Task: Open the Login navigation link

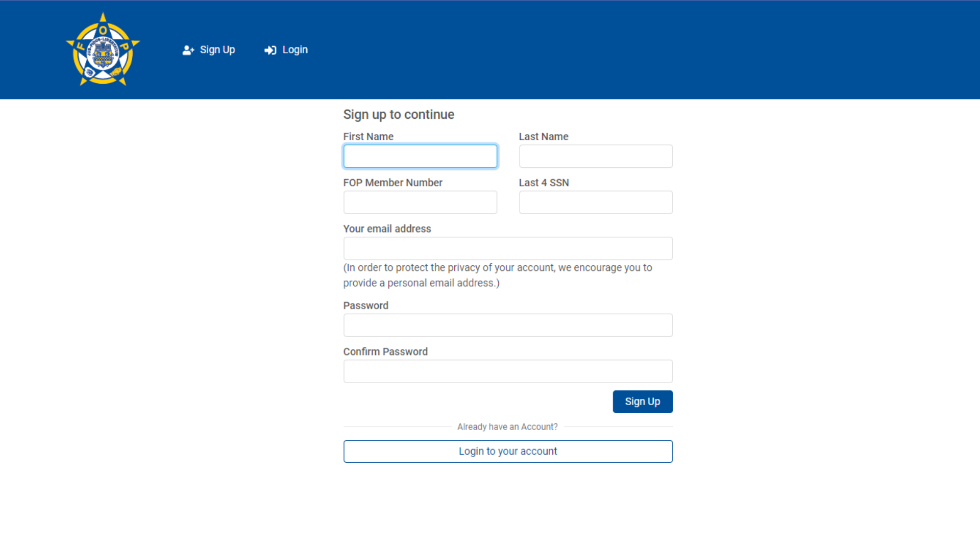Action: point(295,50)
